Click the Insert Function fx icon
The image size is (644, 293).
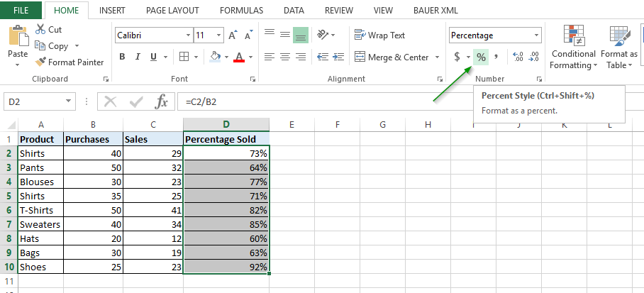pyautogui.click(x=162, y=101)
